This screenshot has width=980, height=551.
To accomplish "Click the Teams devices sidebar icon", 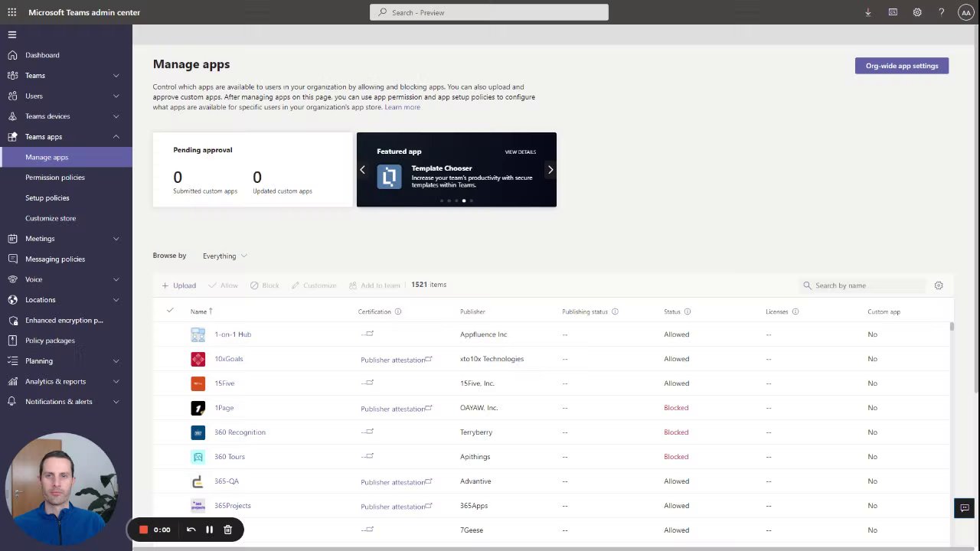I will [11, 116].
